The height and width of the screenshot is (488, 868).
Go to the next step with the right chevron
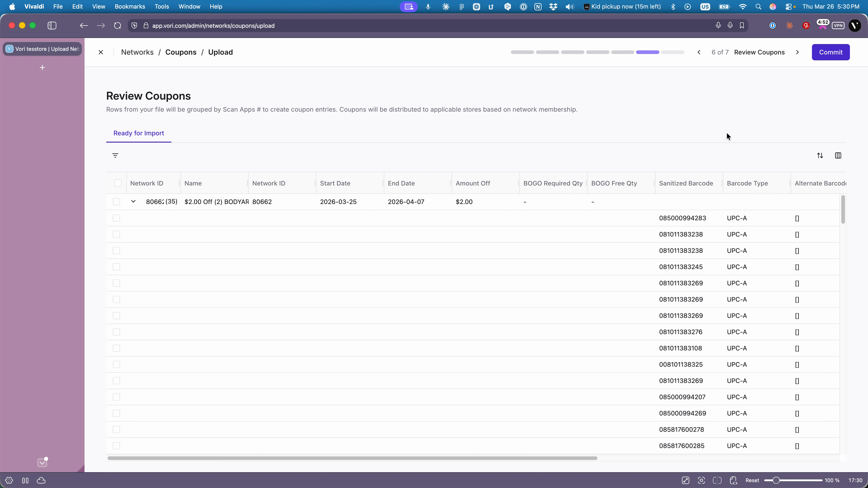(797, 52)
